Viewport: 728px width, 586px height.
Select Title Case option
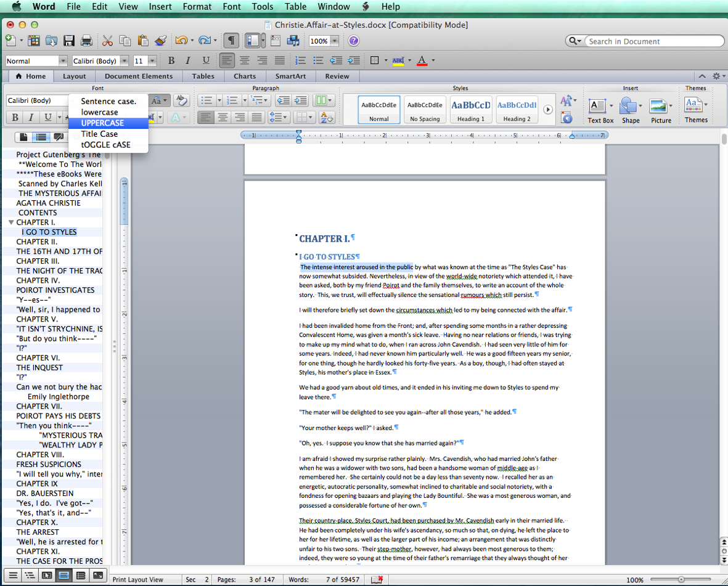tap(99, 134)
